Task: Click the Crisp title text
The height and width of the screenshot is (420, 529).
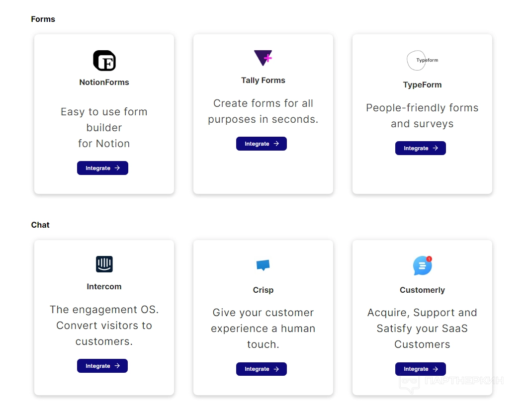Action: pos(263,290)
